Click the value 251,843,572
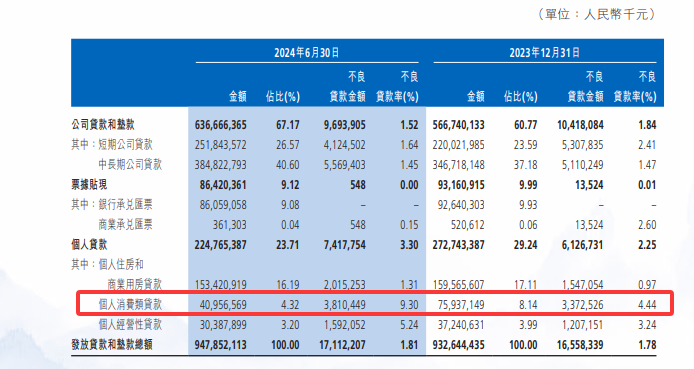Image resolution: width=694 pixels, height=369 pixels. [220, 145]
